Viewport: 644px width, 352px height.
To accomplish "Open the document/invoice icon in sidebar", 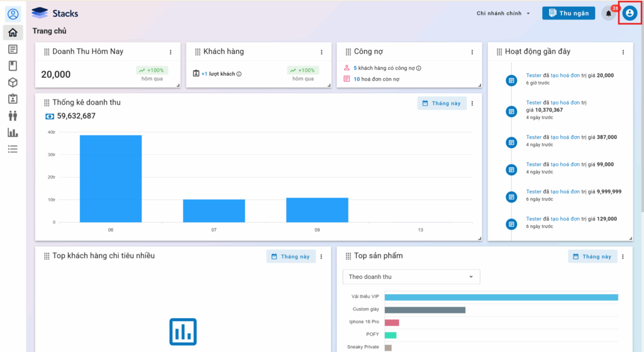I will pyautogui.click(x=13, y=49).
